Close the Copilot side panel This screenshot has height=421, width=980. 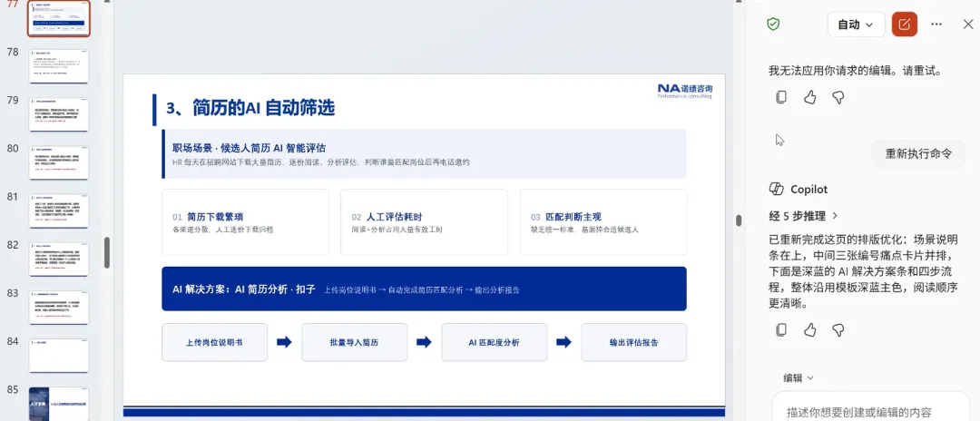click(x=967, y=24)
